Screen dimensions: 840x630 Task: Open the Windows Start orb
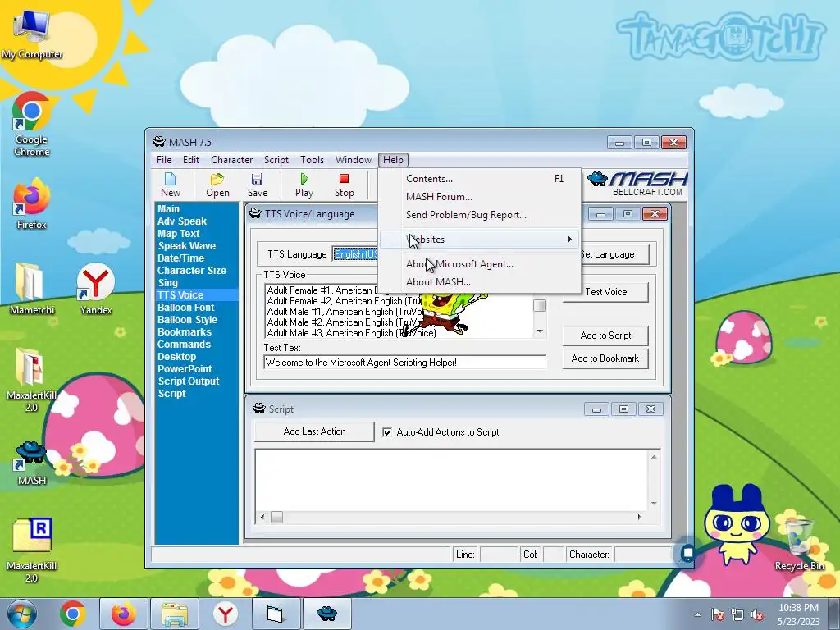tap(22, 614)
